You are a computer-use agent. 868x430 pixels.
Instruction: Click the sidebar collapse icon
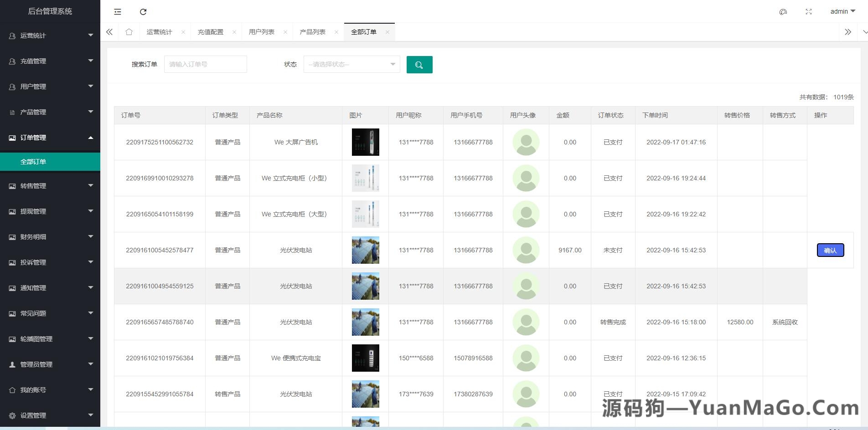point(117,12)
